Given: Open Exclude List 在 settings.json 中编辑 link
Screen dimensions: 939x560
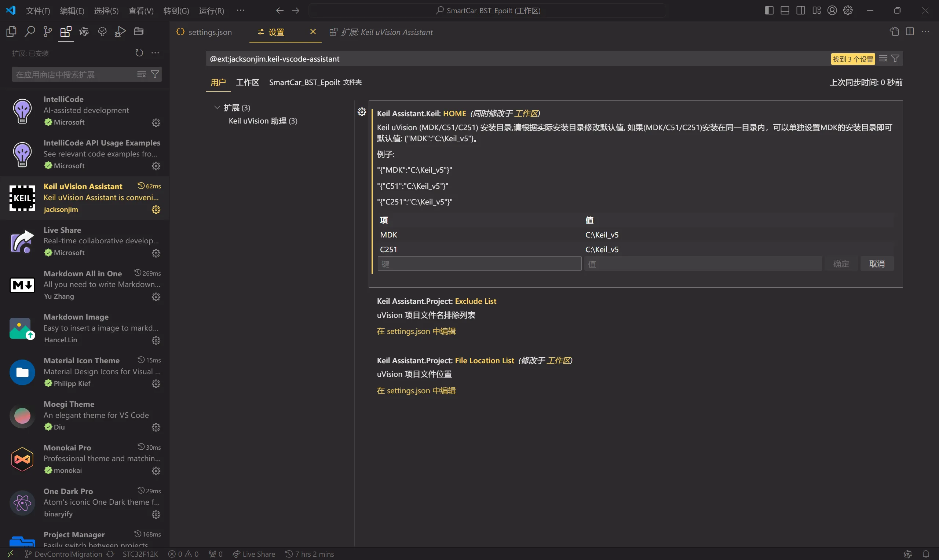Looking at the screenshot, I should [x=416, y=331].
